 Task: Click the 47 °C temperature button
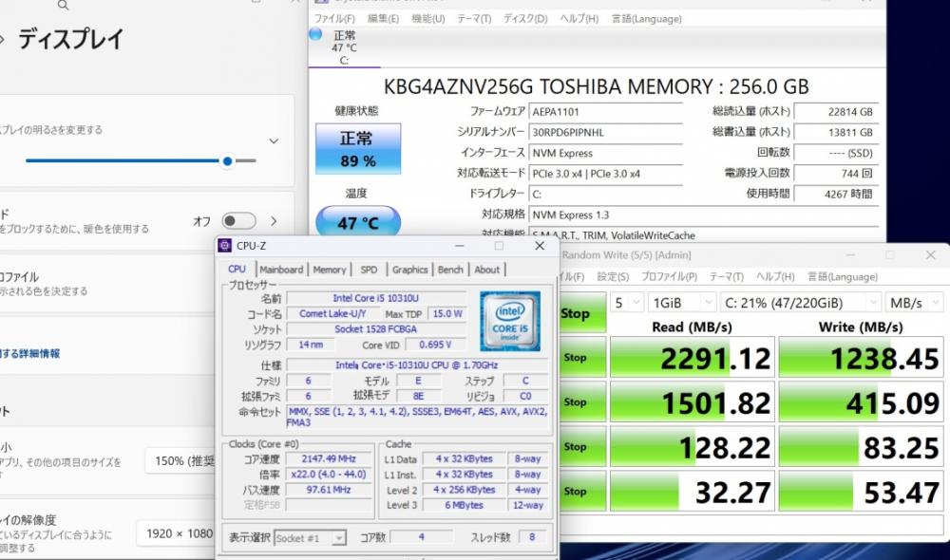357,222
